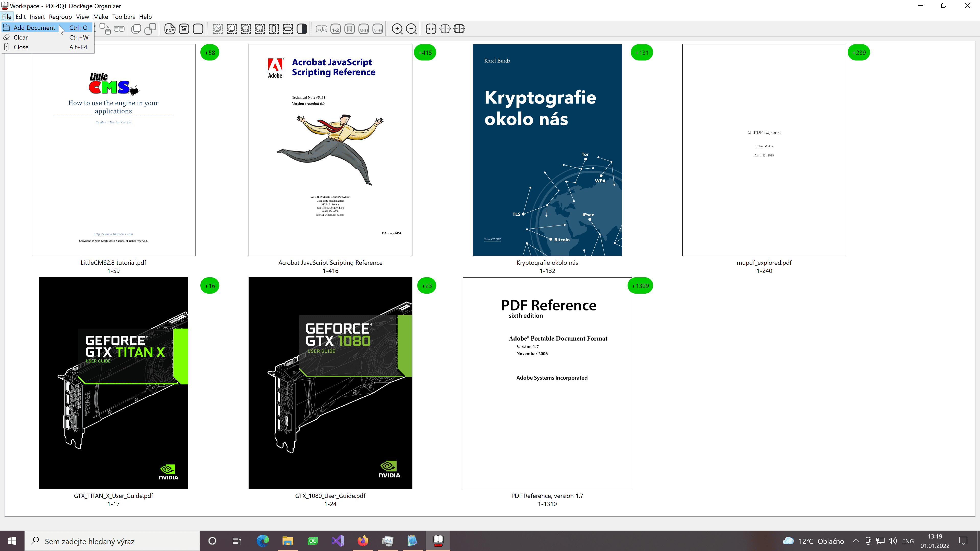Expand the +1309 badge on PDF Reference
This screenshot has width=980, height=551.
click(640, 286)
